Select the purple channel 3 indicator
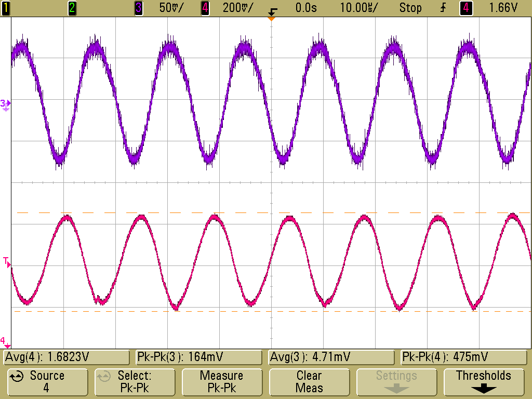Image resolution: width=532 pixels, height=399 pixels. pos(138,8)
